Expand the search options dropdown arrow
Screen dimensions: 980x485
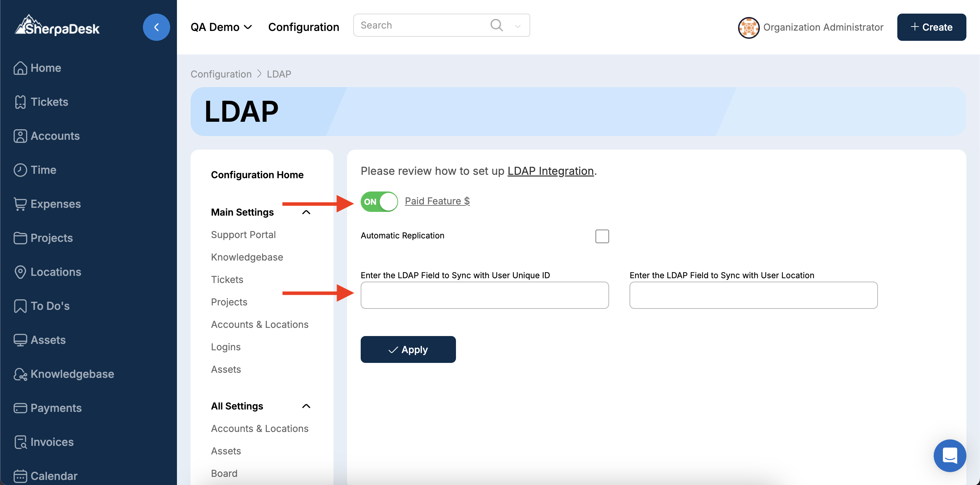517,26
